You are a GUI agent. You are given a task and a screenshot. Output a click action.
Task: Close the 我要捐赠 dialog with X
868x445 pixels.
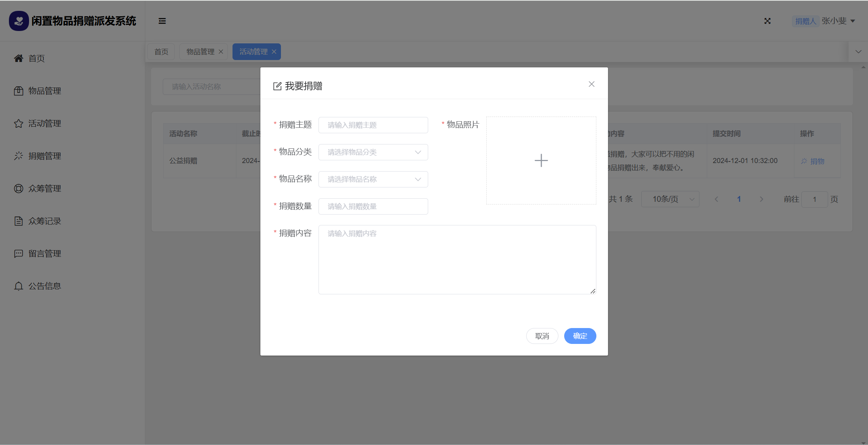pyautogui.click(x=591, y=84)
